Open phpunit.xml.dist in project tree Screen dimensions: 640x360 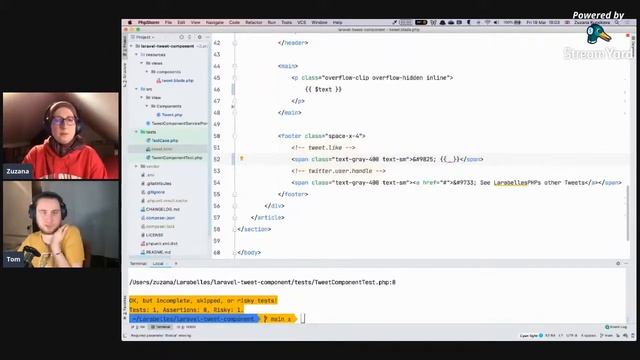(159, 244)
